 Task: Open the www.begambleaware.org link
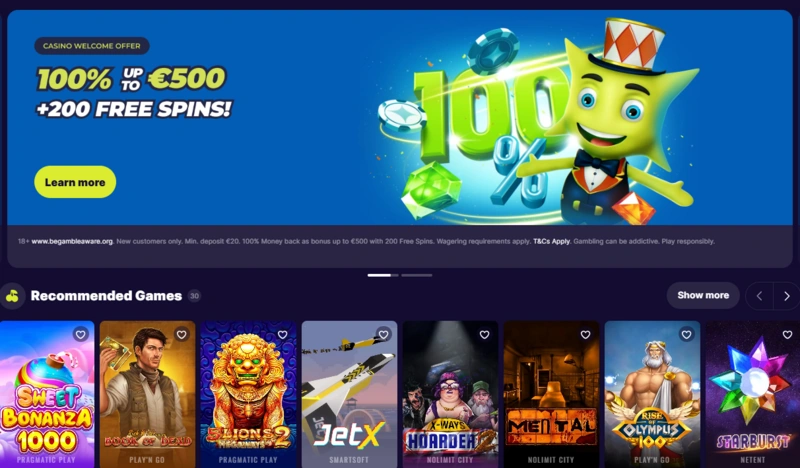72,241
